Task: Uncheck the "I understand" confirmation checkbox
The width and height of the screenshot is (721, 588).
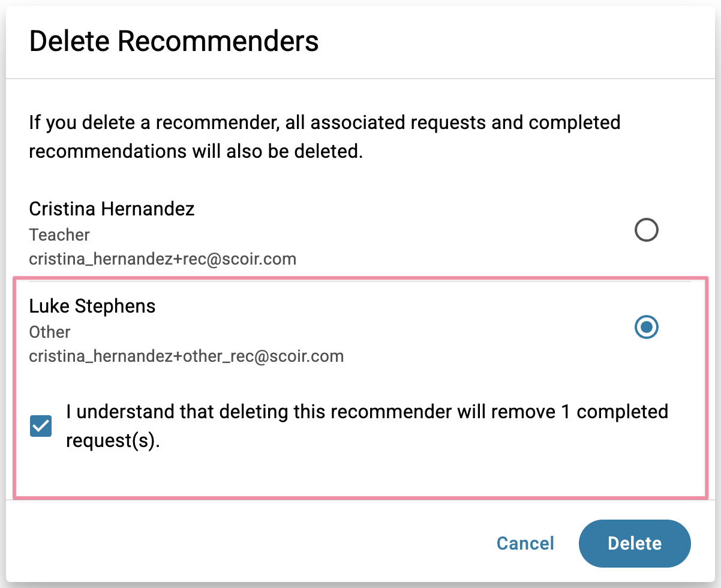Action: [x=41, y=427]
